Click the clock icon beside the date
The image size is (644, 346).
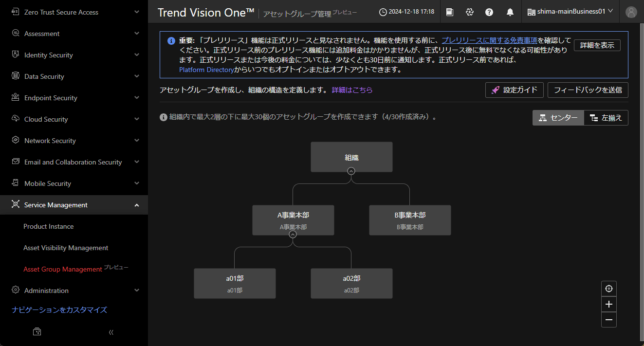pos(383,12)
